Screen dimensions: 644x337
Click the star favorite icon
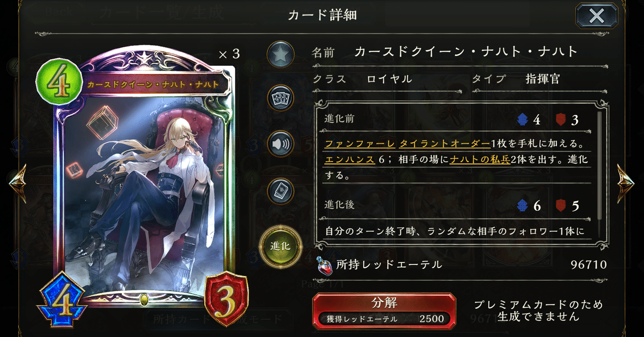[280, 54]
